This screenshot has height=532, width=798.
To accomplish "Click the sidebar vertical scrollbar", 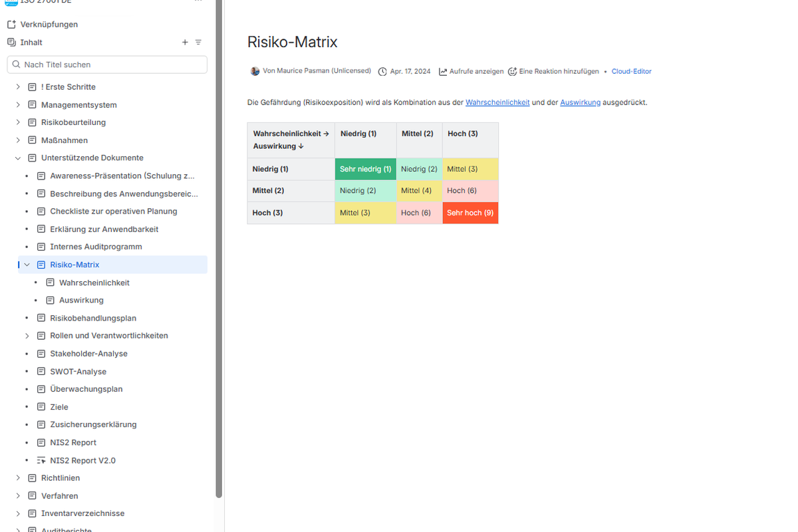I will tap(219, 249).
